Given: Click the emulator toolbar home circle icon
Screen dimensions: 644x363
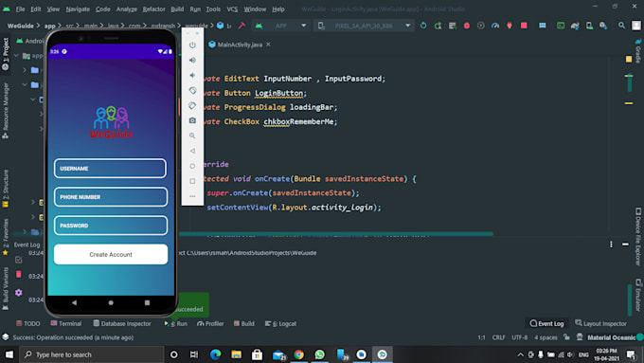Looking at the screenshot, I should 192,166.
